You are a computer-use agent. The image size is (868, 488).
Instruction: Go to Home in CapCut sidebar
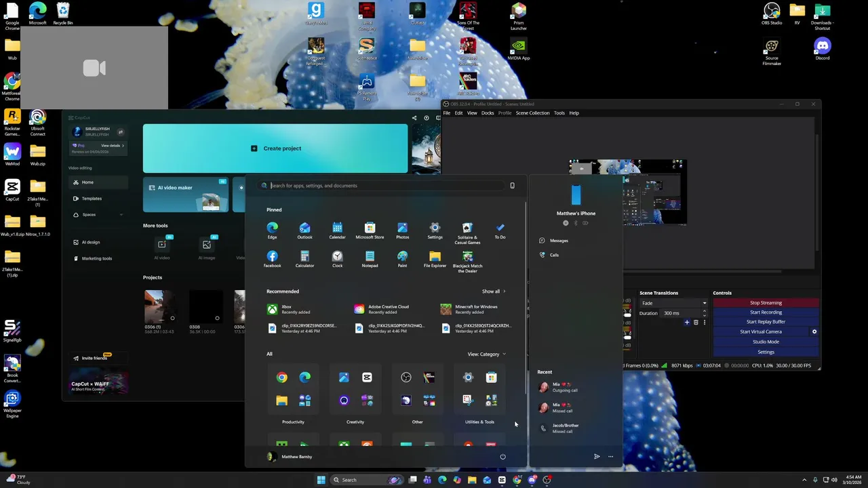tap(98, 182)
